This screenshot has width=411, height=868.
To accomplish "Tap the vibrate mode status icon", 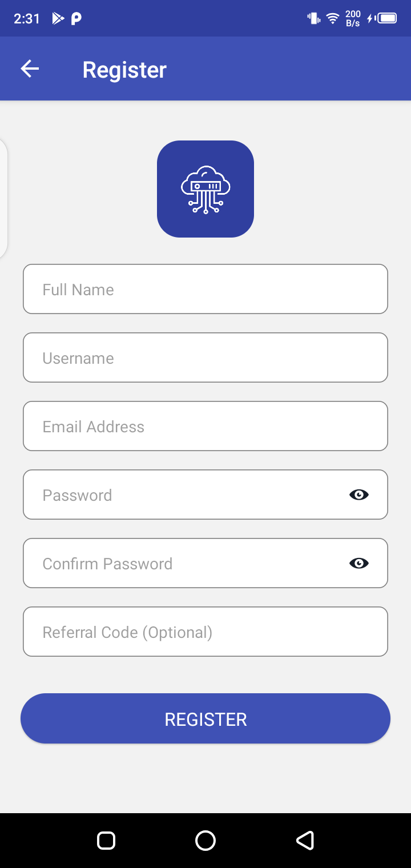I will pos(313,19).
